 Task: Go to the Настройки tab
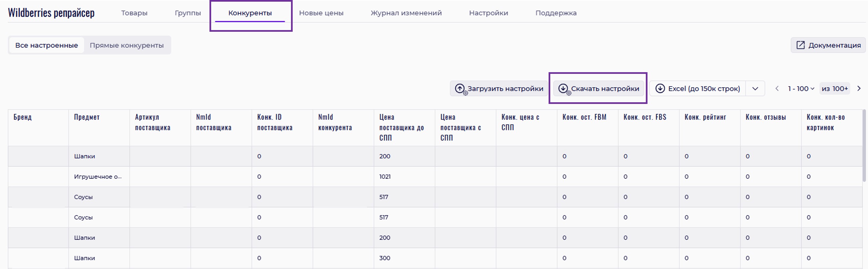pyautogui.click(x=488, y=13)
